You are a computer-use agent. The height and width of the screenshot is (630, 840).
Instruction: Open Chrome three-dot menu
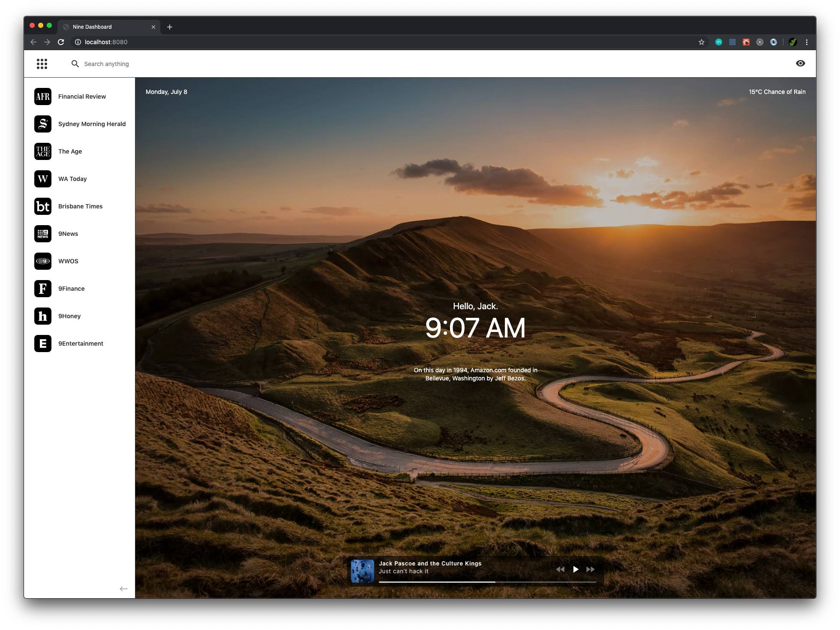[807, 42]
